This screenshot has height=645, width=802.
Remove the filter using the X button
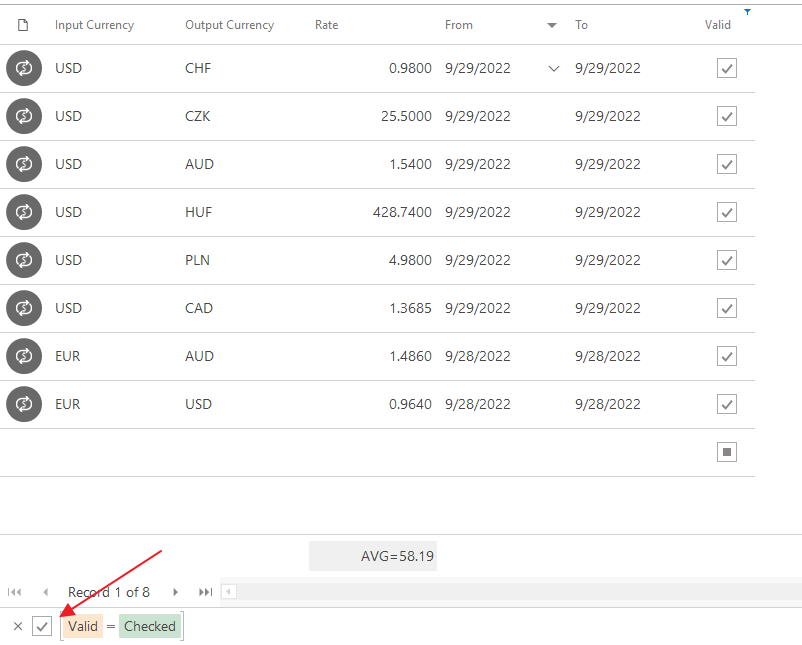click(17, 626)
